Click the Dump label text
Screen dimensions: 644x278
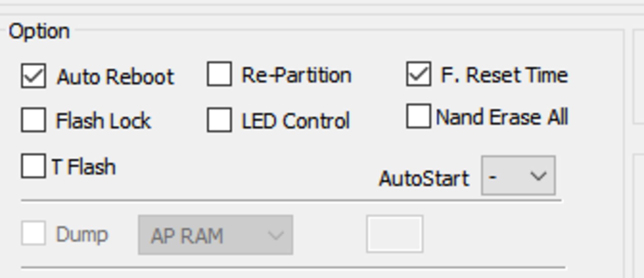[82, 234]
